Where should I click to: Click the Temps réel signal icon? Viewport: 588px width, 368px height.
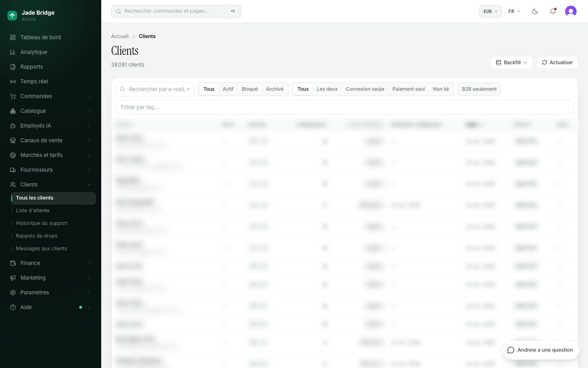[x=13, y=81]
